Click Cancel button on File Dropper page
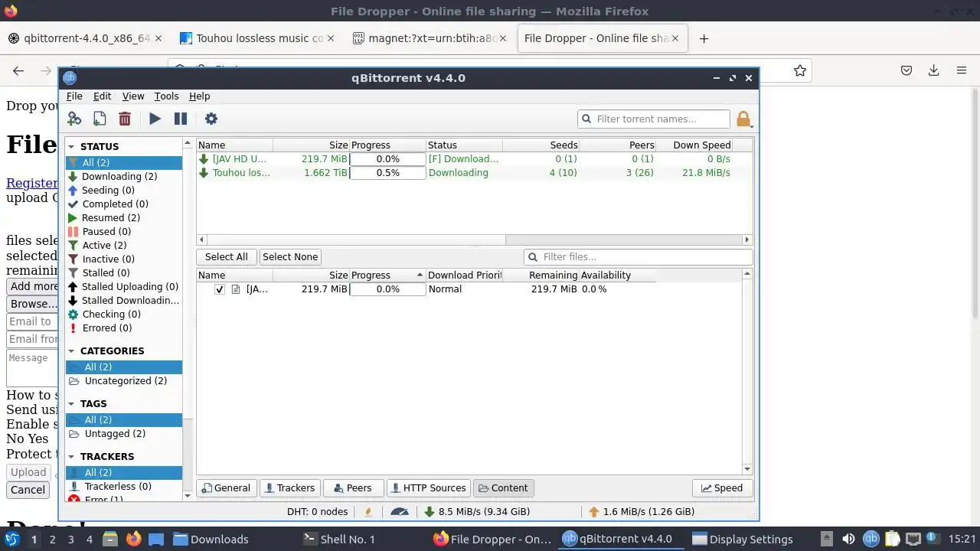980x551 pixels. (28, 490)
